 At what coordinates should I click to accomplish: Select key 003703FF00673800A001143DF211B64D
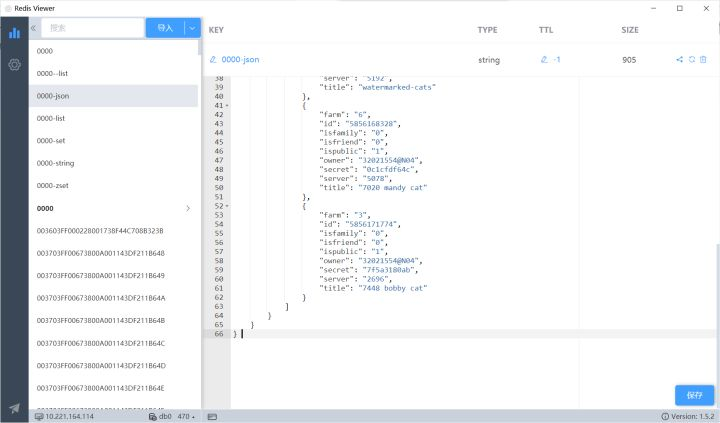(x=113, y=366)
